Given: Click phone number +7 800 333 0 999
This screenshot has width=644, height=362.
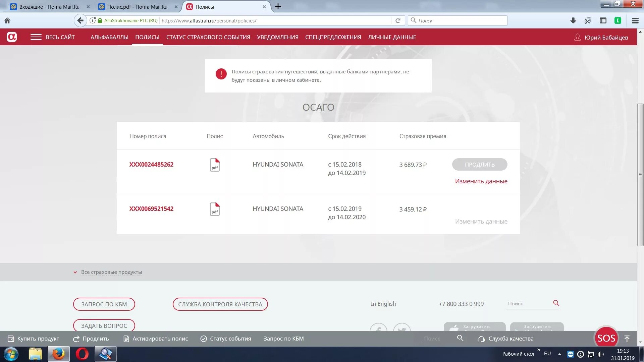Looking at the screenshot, I should [x=461, y=304].
